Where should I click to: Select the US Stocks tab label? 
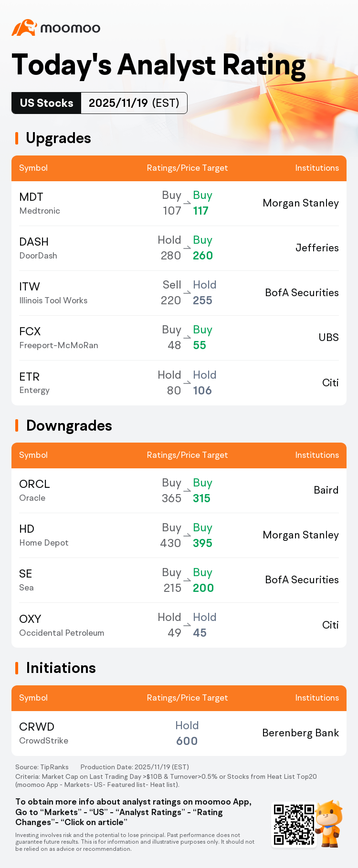(47, 103)
